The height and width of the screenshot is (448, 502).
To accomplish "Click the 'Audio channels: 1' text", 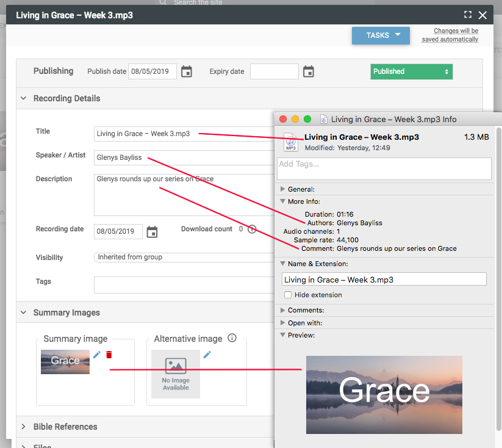I will [312, 231].
